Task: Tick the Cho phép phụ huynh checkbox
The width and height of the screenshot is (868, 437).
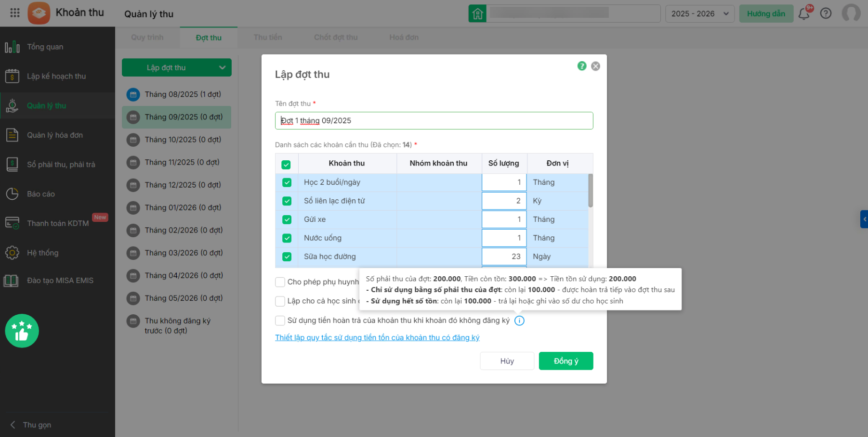Action: pyautogui.click(x=280, y=282)
